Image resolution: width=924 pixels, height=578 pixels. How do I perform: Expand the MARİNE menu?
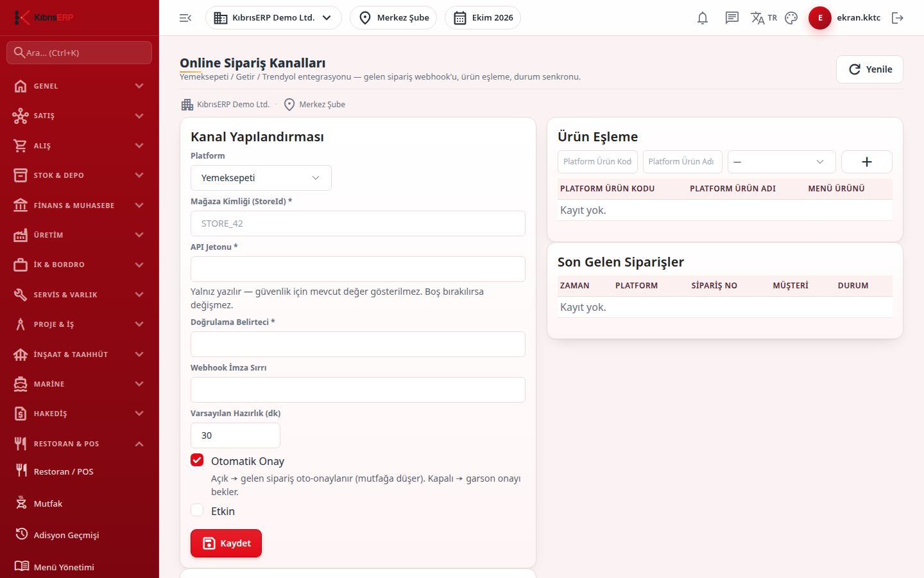click(80, 384)
